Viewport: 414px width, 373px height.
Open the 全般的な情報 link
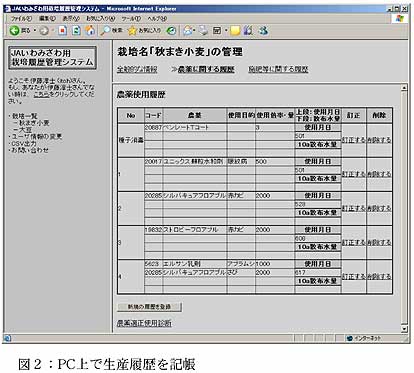137,69
